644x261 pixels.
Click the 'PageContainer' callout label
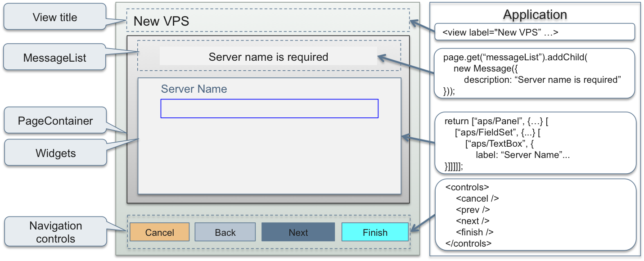pyautogui.click(x=55, y=121)
